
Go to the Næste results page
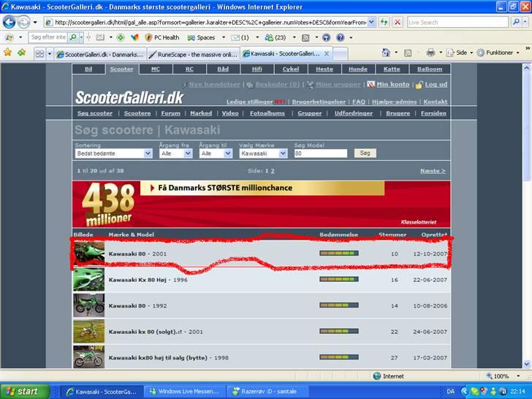coord(432,170)
